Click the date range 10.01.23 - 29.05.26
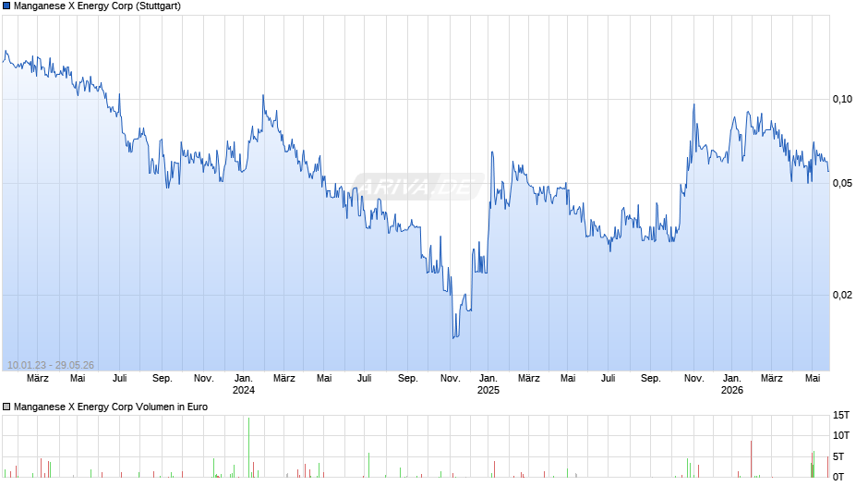The height and width of the screenshot is (486, 868). coord(51,365)
